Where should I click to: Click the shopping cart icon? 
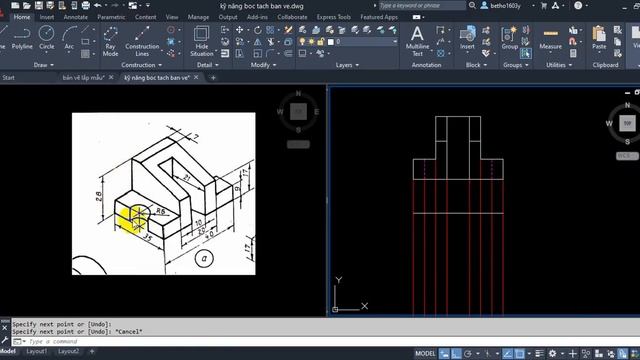coord(544,6)
